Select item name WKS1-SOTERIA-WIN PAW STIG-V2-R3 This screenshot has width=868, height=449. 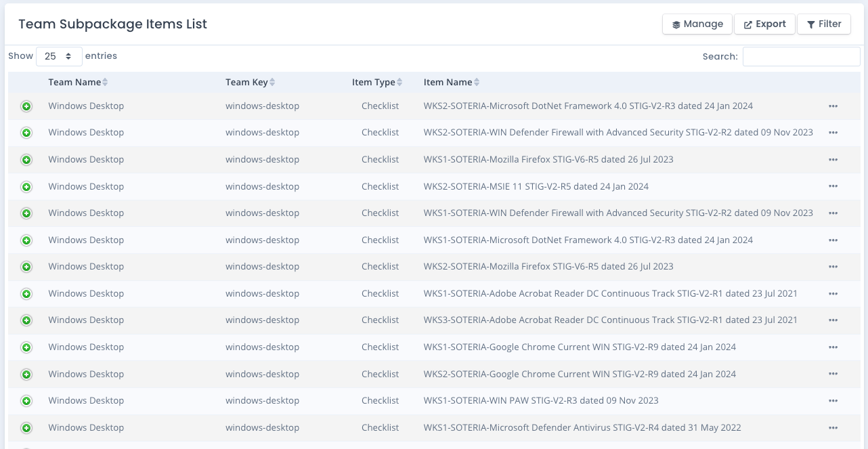(541, 400)
